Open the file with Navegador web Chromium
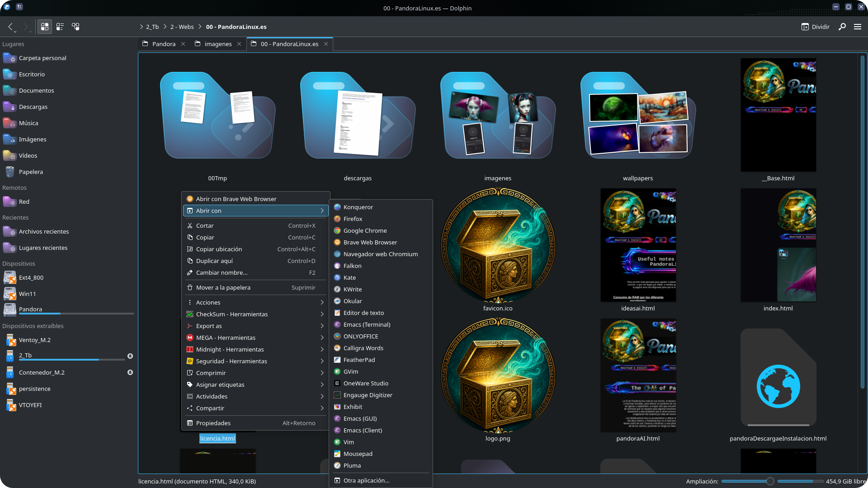This screenshot has width=868, height=488. [x=381, y=254]
